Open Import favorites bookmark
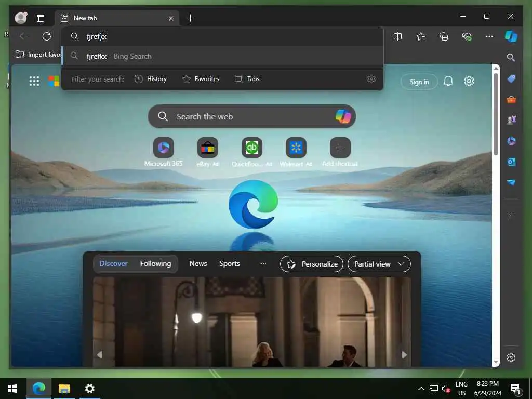 [x=37, y=54]
